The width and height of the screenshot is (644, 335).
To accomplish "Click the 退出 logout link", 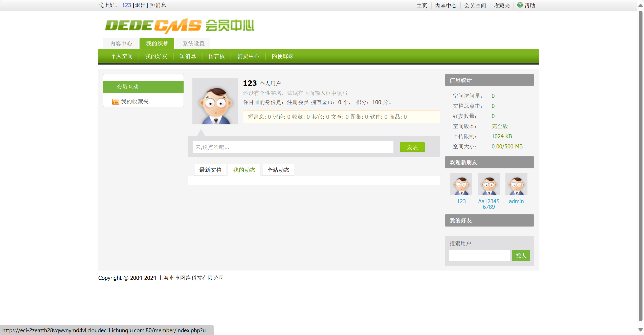I will click(x=140, y=5).
